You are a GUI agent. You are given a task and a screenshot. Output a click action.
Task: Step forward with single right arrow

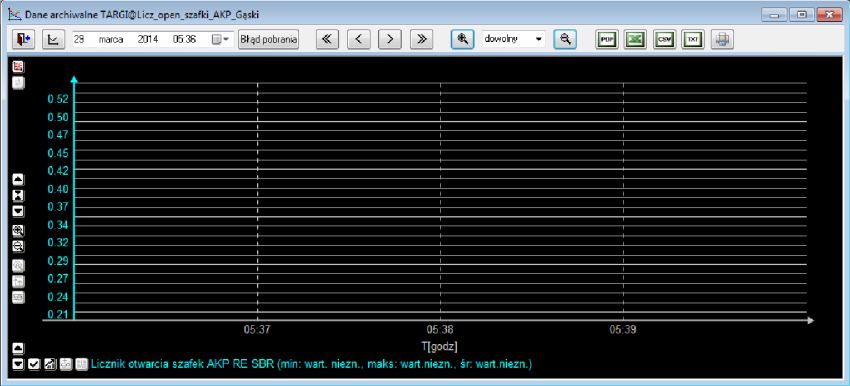tap(389, 39)
